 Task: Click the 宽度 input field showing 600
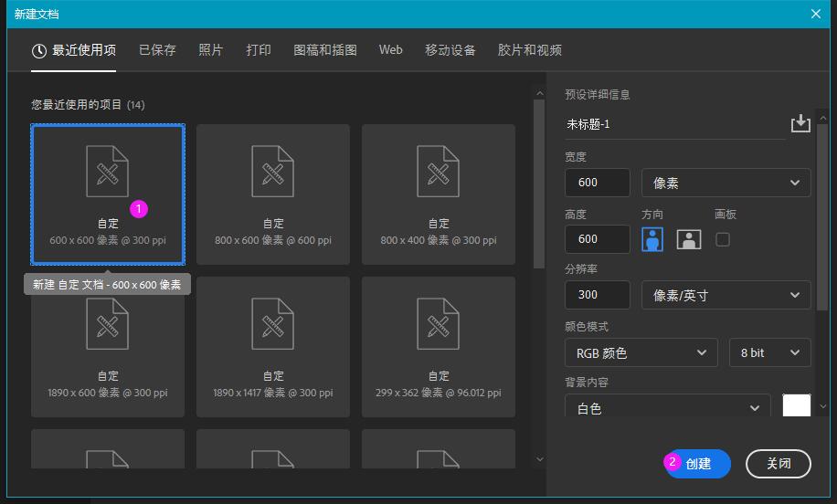point(598,183)
